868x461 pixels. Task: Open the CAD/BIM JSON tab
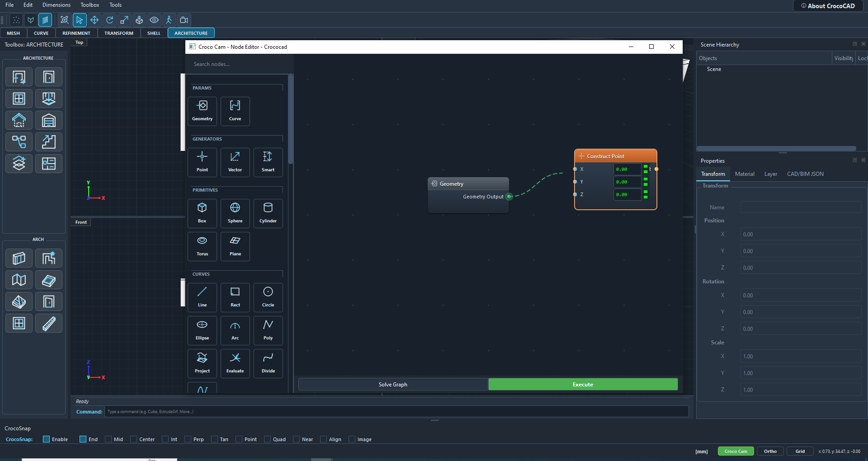point(805,174)
